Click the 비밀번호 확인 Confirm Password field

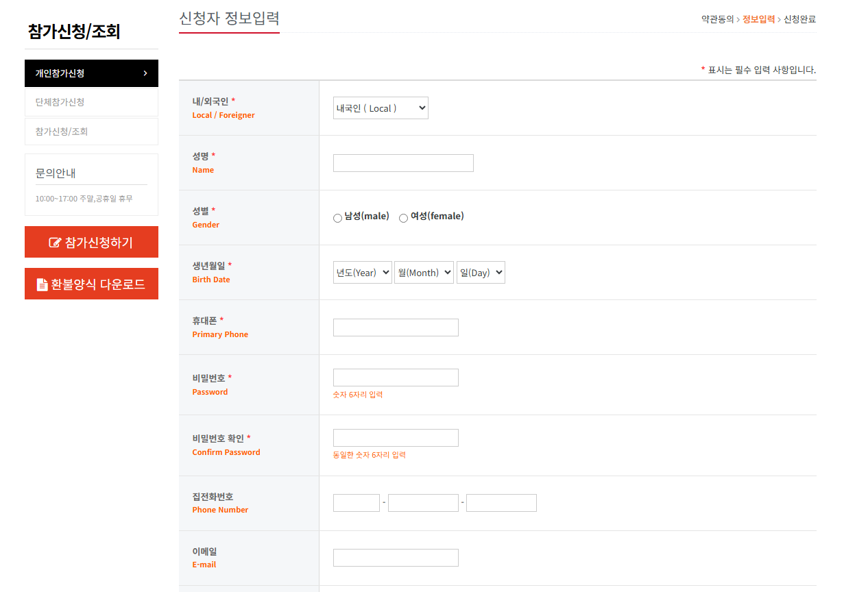pos(396,438)
